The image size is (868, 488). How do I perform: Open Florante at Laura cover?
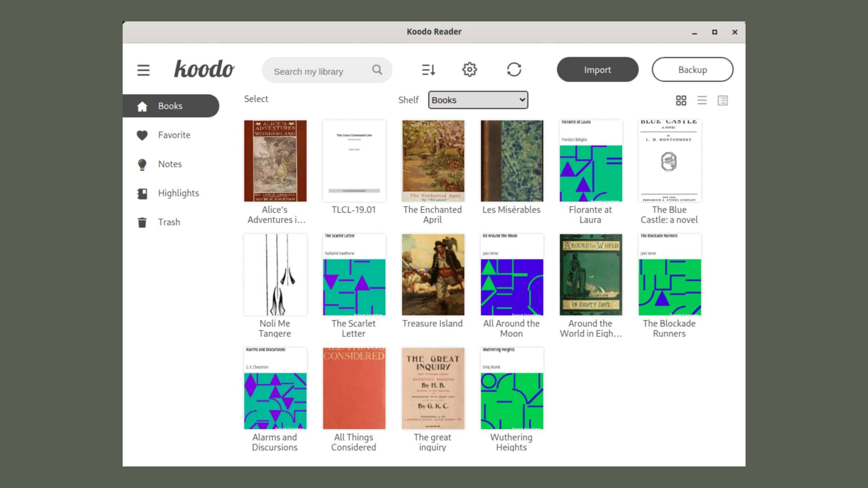point(591,161)
